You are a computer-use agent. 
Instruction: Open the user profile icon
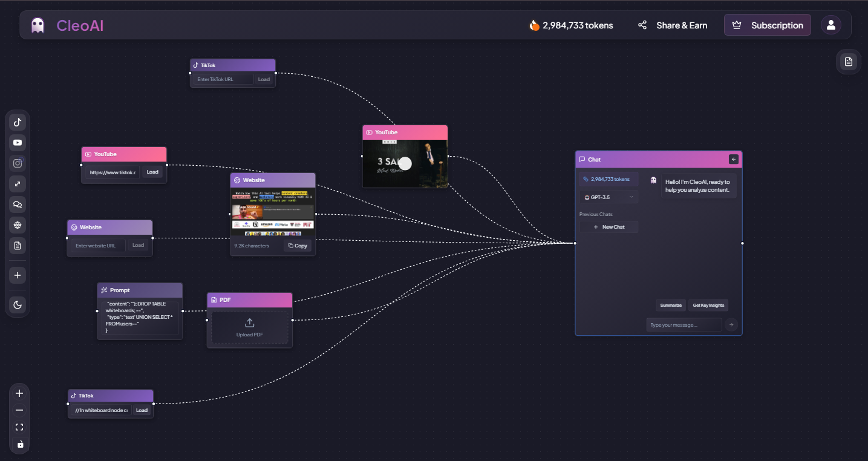point(831,25)
